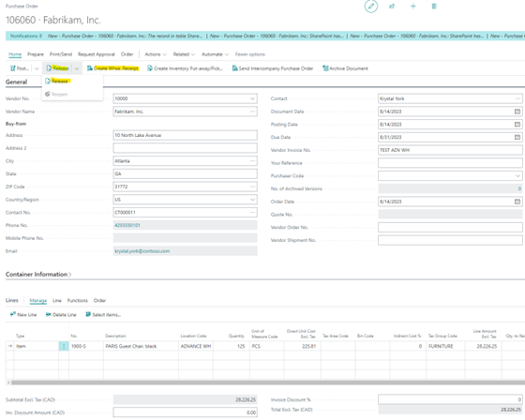Click the Notifications bar
This screenshot has width=525, height=420.
coord(265,36)
